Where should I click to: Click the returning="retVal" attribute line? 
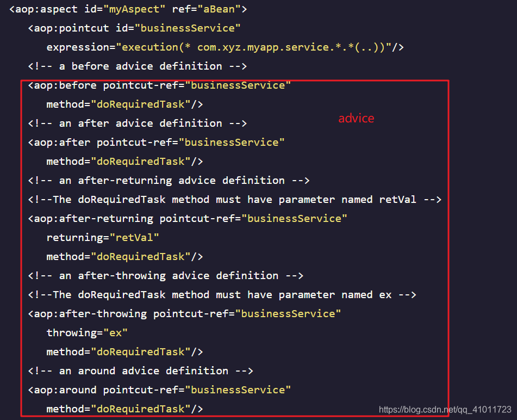coord(103,238)
